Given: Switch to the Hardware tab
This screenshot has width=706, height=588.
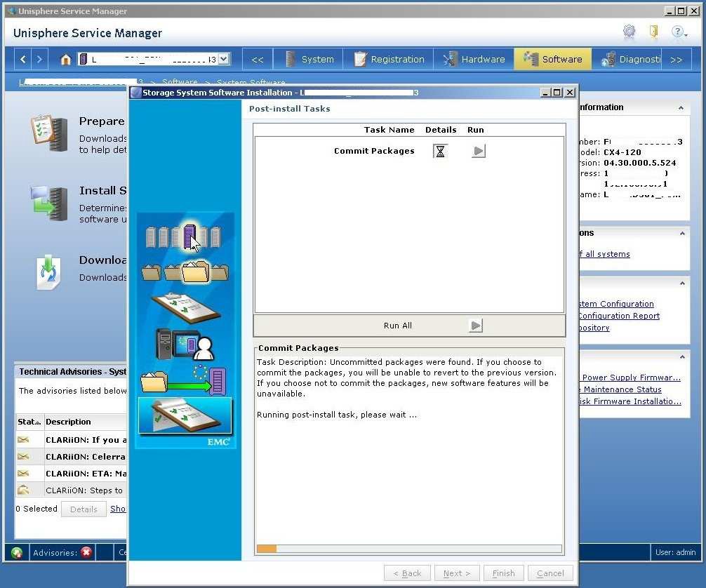Looking at the screenshot, I should tap(474, 59).
